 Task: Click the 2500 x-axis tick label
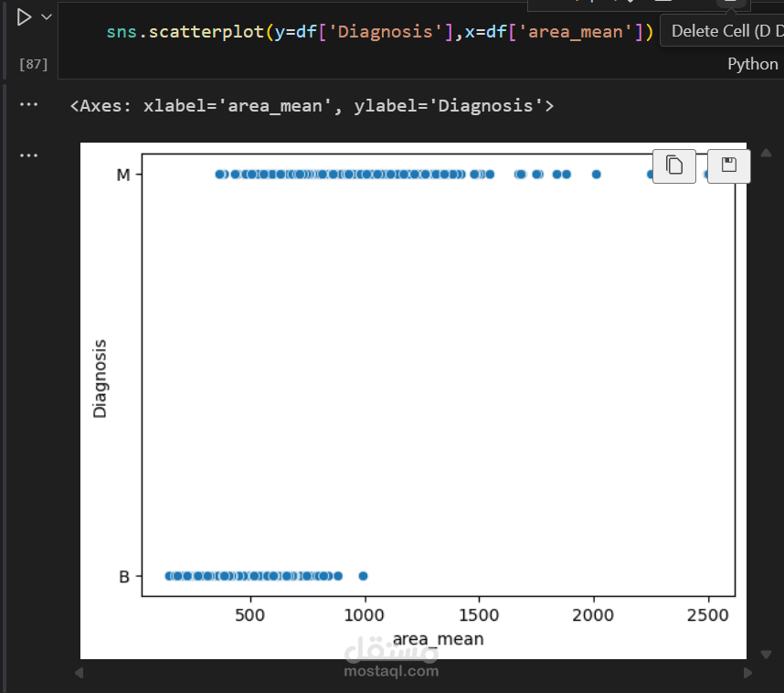pyautogui.click(x=707, y=615)
